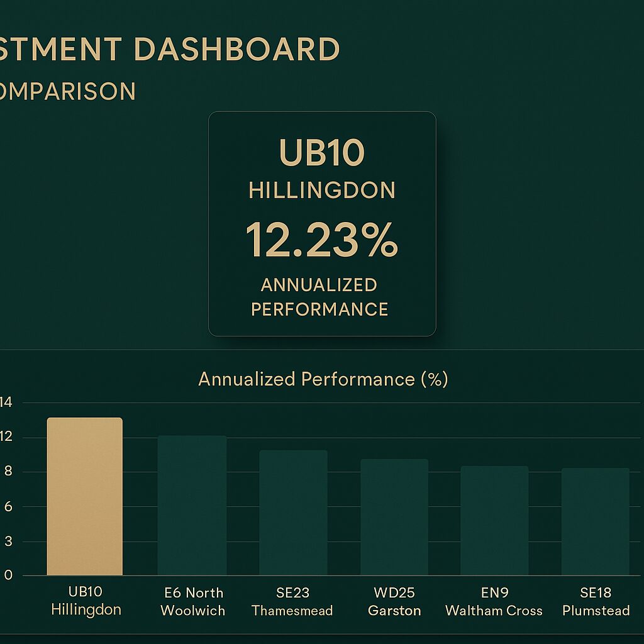Click the EN9 Waltham Cross bar

[494, 521]
